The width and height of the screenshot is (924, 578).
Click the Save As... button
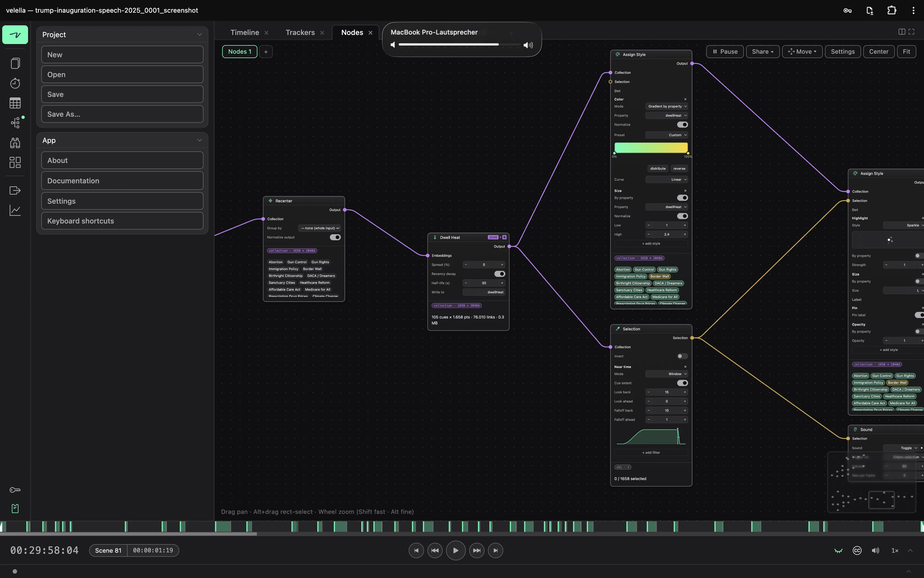click(x=122, y=114)
